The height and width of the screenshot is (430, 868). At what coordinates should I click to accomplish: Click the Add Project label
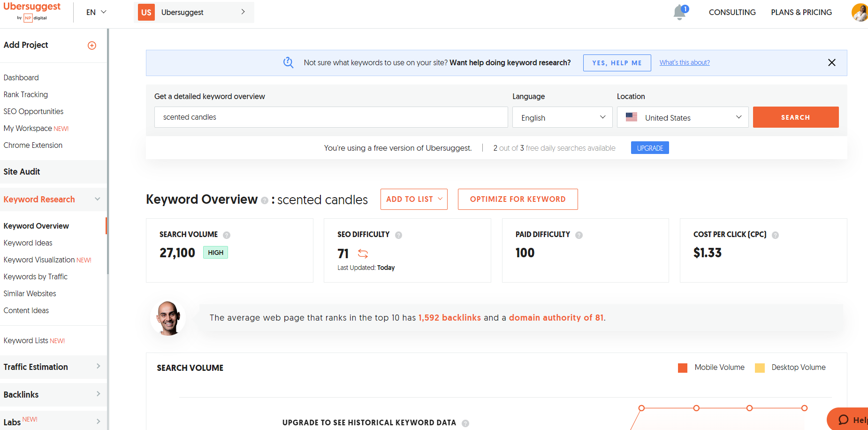(x=26, y=45)
